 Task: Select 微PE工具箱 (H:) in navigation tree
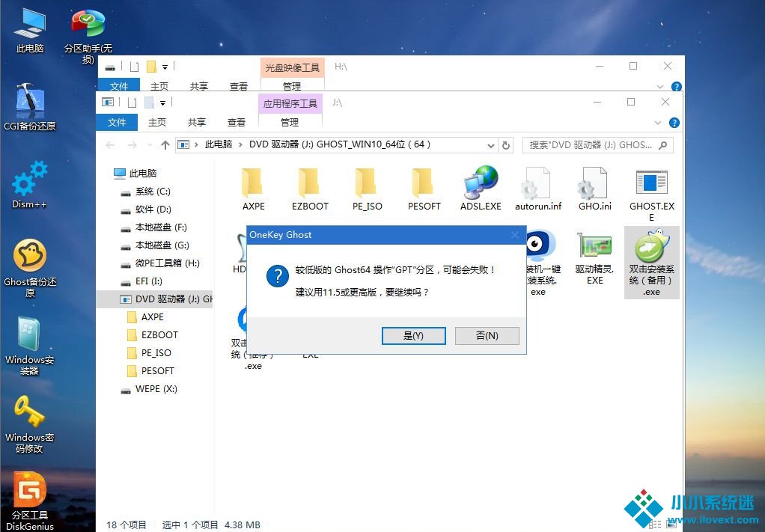click(160, 263)
